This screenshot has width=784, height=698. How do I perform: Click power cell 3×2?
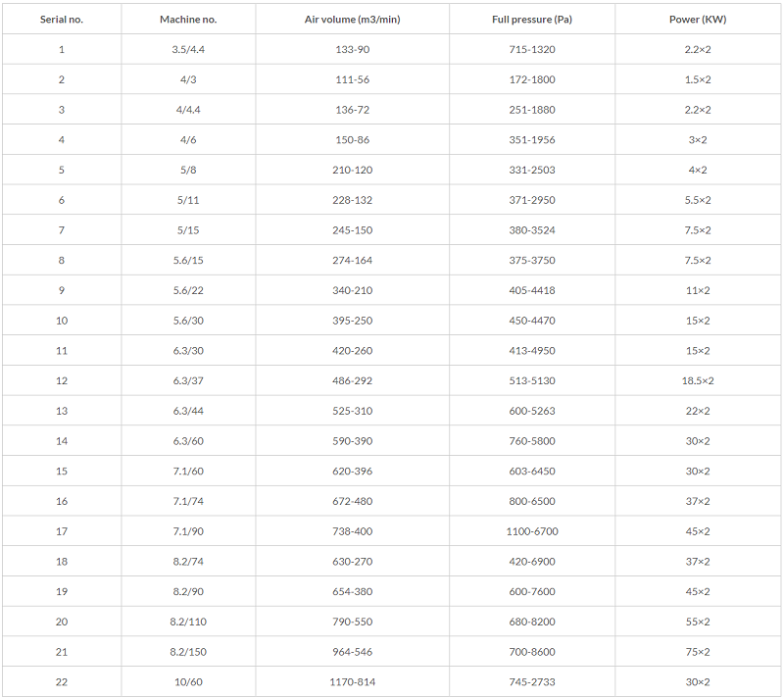click(698, 139)
